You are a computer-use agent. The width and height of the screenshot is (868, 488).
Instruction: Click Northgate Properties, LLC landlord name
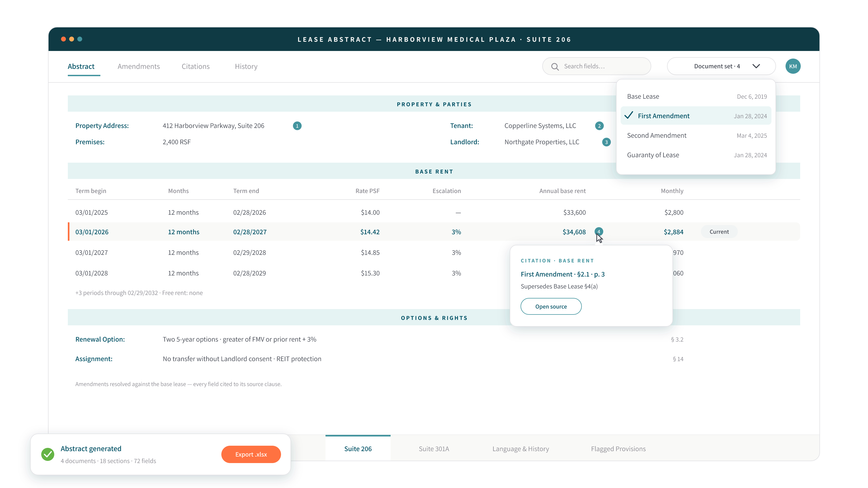[x=542, y=142]
